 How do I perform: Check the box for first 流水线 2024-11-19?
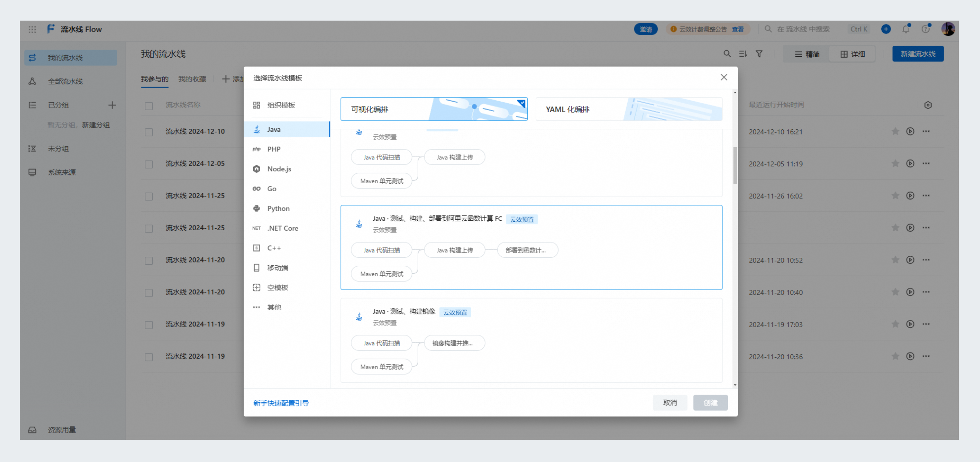tap(149, 325)
